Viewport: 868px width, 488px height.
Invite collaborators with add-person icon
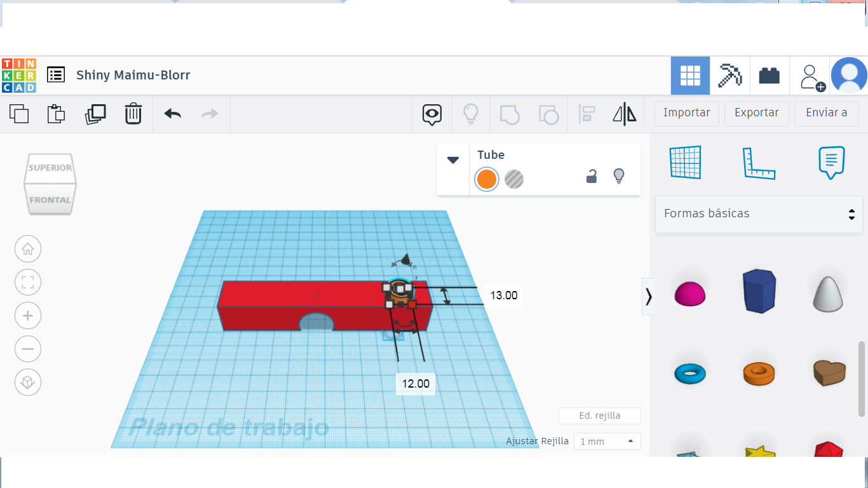tap(811, 76)
